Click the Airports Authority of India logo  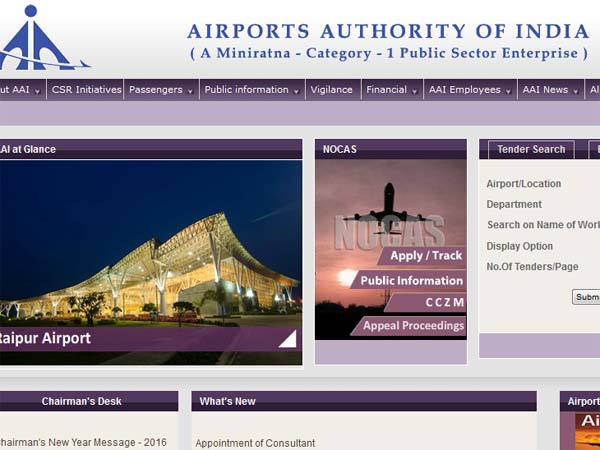(x=43, y=38)
